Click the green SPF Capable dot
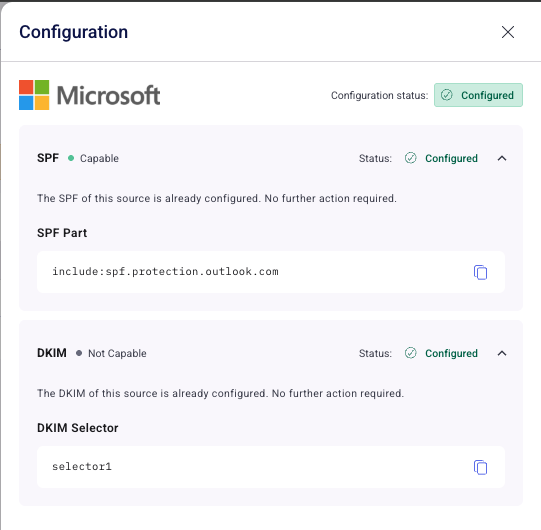The width and height of the screenshot is (541, 530). click(x=71, y=158)
